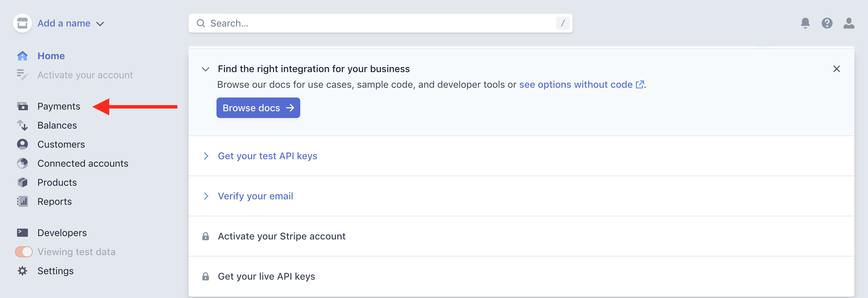Viewport: 868px width, 298px height.
Task: Open the help question mark icon
Action: [x=827, y=23]
